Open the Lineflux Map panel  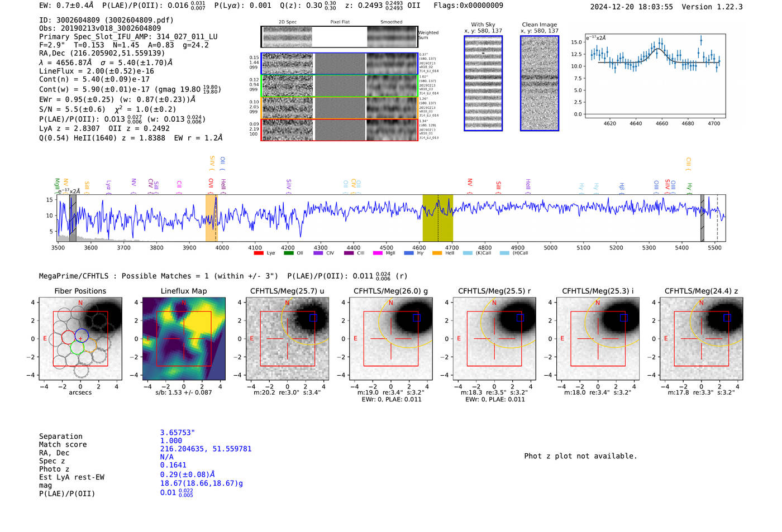pyautogui.click(x=184, y=338)
